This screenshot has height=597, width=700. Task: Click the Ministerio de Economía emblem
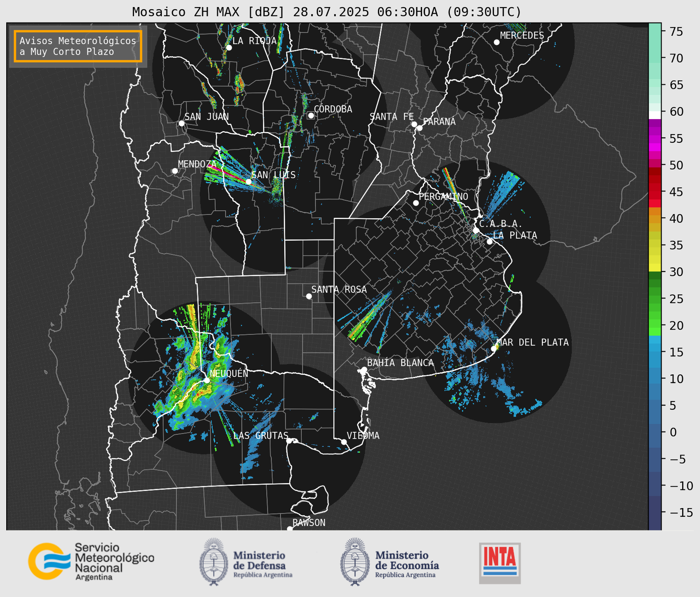355,562
